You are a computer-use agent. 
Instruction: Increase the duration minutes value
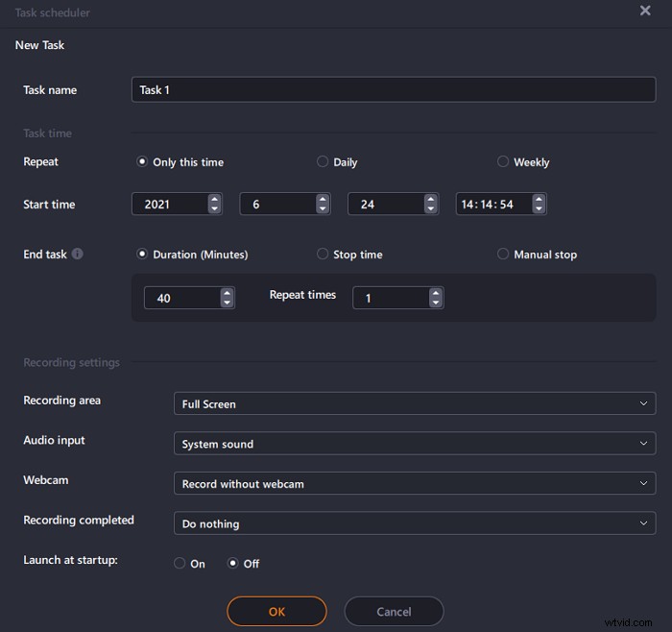pos(227,293)
